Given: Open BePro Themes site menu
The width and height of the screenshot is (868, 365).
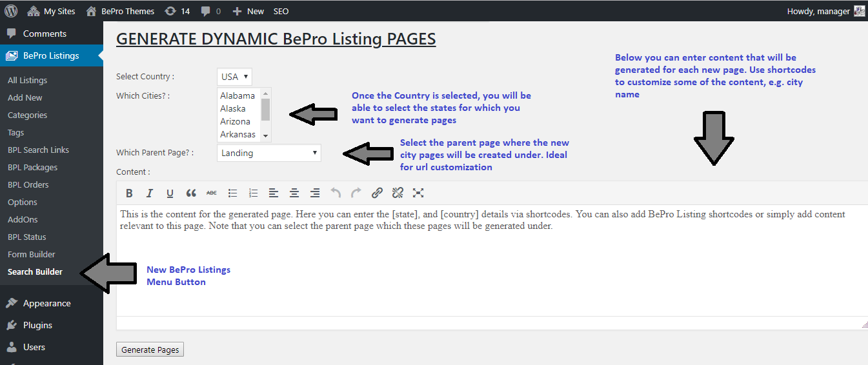Looking at the screenshot, I should click(120, 11).
